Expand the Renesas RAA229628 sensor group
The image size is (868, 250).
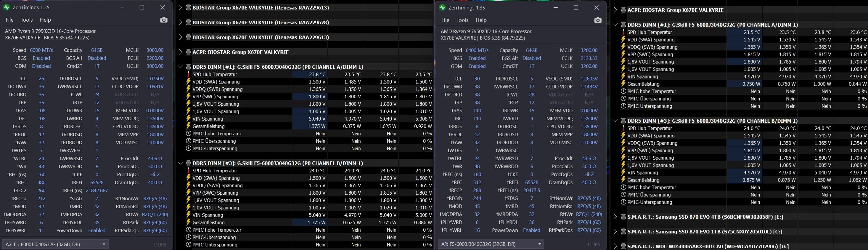pyautogui.click(x=180, y=22)
